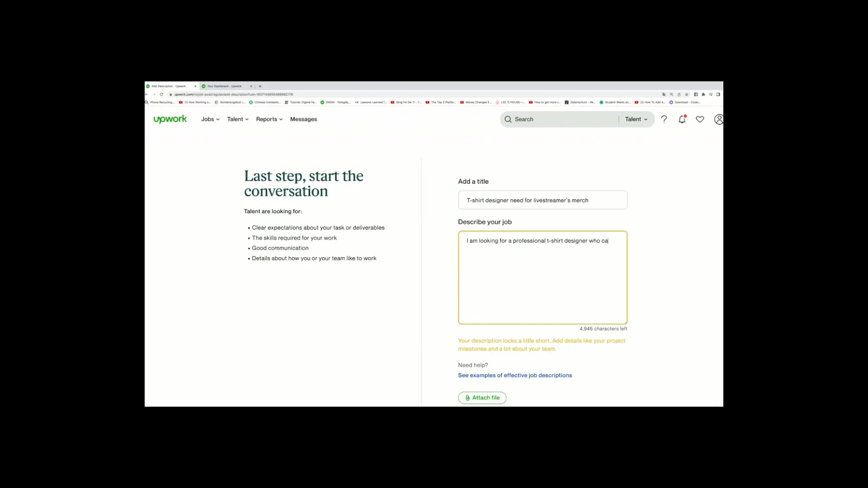This screenshot has width=868, height=488.
Task: Click the user profile icon
Action: [x=718, y=119]
